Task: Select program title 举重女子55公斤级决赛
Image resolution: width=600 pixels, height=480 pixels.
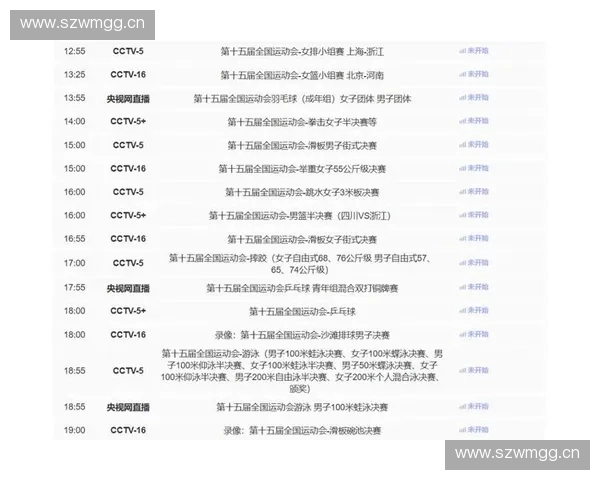Action: click(x=302, y=169)
